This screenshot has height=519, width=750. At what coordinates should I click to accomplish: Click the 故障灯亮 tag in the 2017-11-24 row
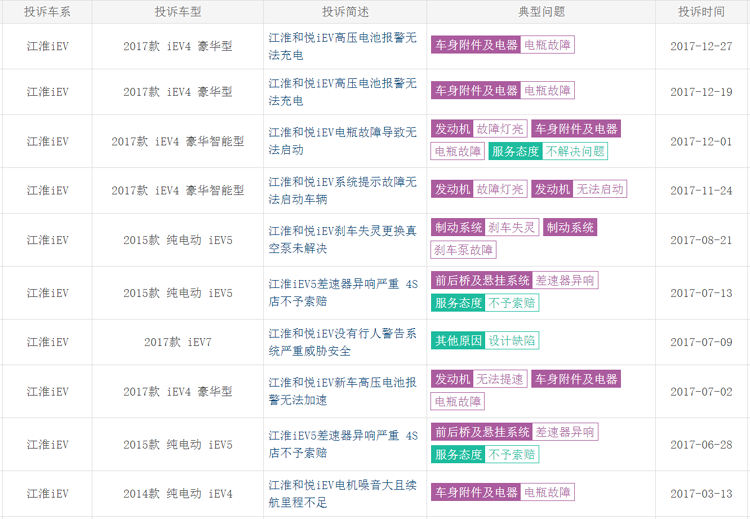click(x=500, y=189)
